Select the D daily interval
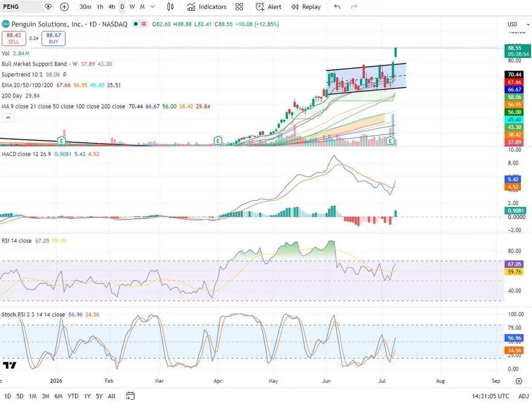The width and height of the screenshot is (532, 404). (x=122, y=7)
